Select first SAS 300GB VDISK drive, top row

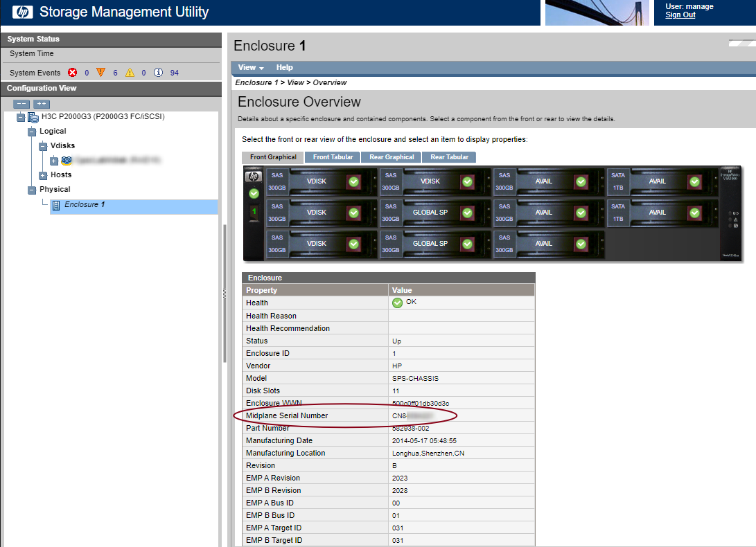(321, 181)
